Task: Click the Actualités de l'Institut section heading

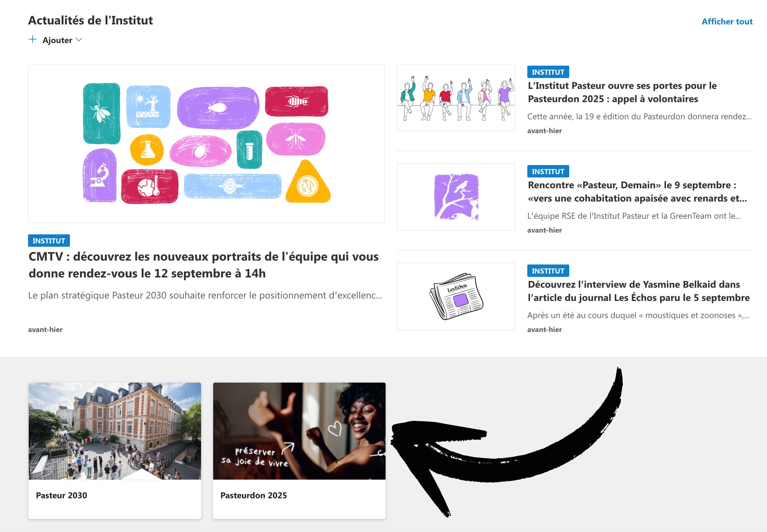Action: (90, 20)
